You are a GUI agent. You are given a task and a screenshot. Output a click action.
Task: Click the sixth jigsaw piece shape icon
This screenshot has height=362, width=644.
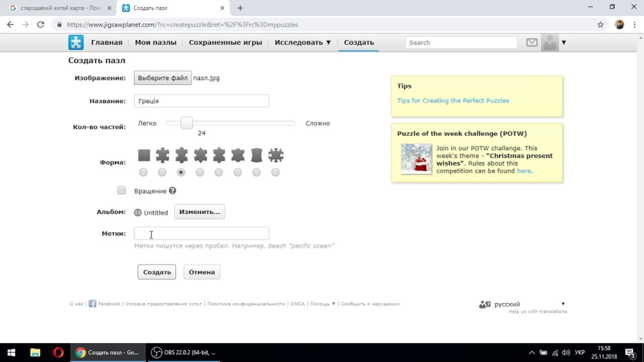coord(237,155)
